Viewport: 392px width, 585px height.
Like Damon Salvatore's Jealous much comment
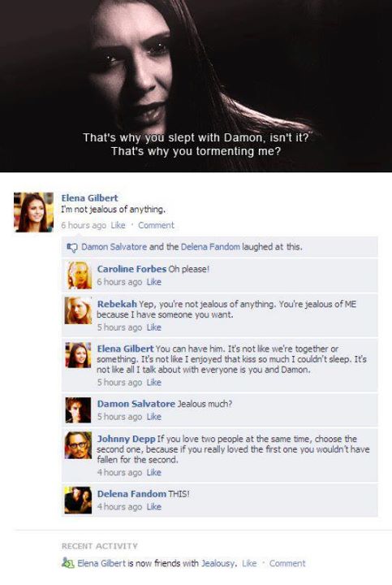click(154, 417)
